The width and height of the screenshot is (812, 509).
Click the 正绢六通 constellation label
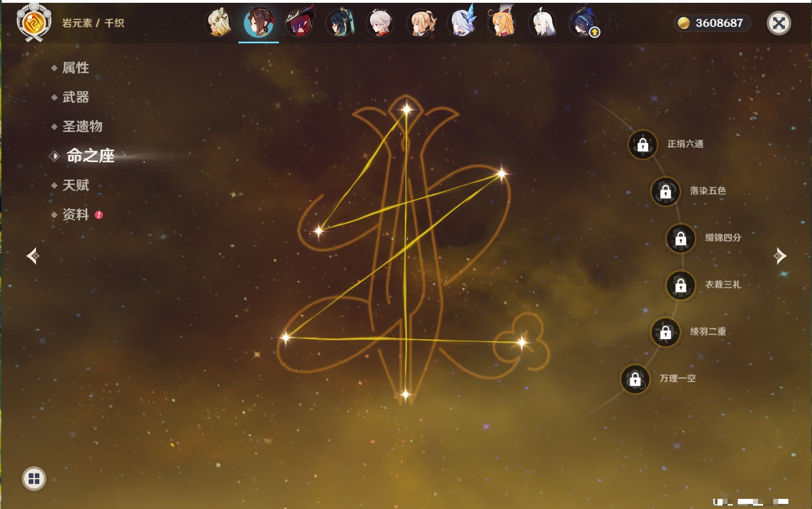(685, 144)
